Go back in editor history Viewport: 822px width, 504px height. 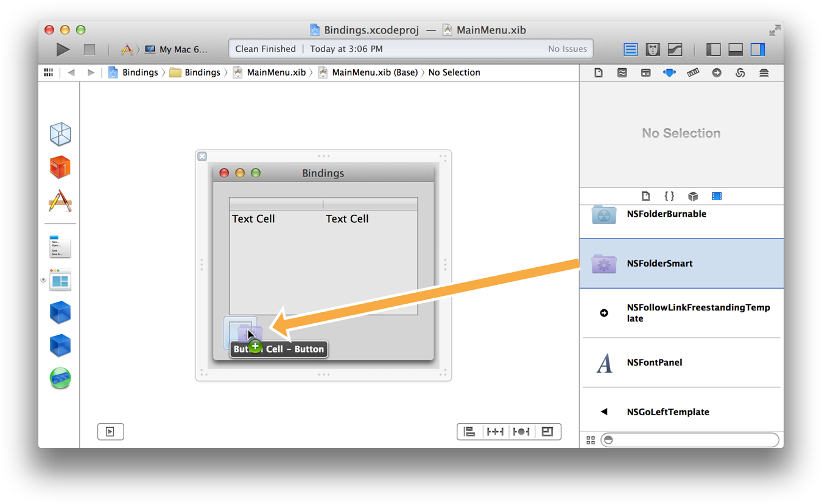click(x=71, y=72)
